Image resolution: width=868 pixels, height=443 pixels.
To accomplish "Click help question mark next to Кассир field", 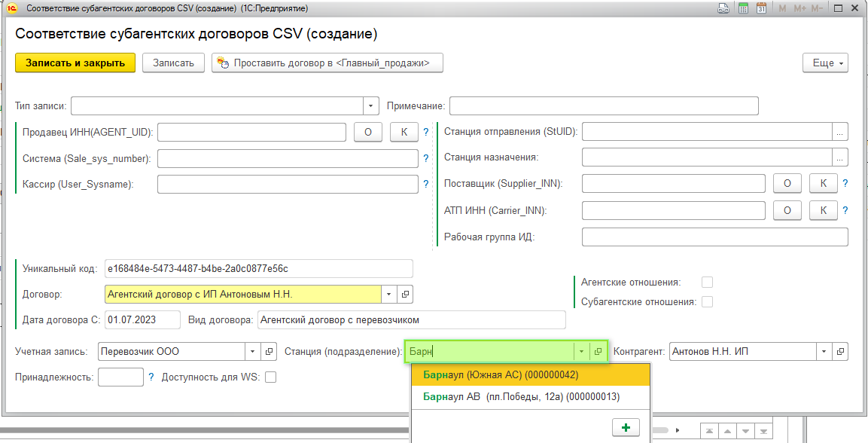I will coord(425,184).
